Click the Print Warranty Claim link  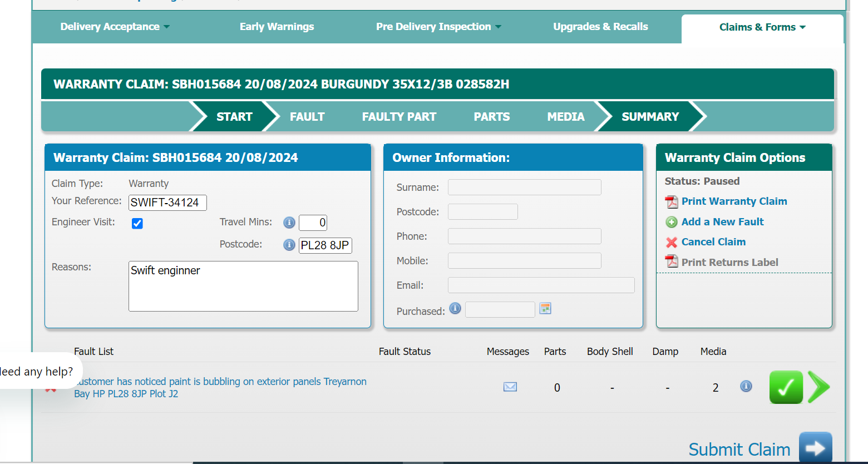pyautogui.click(x=734, y=201)
